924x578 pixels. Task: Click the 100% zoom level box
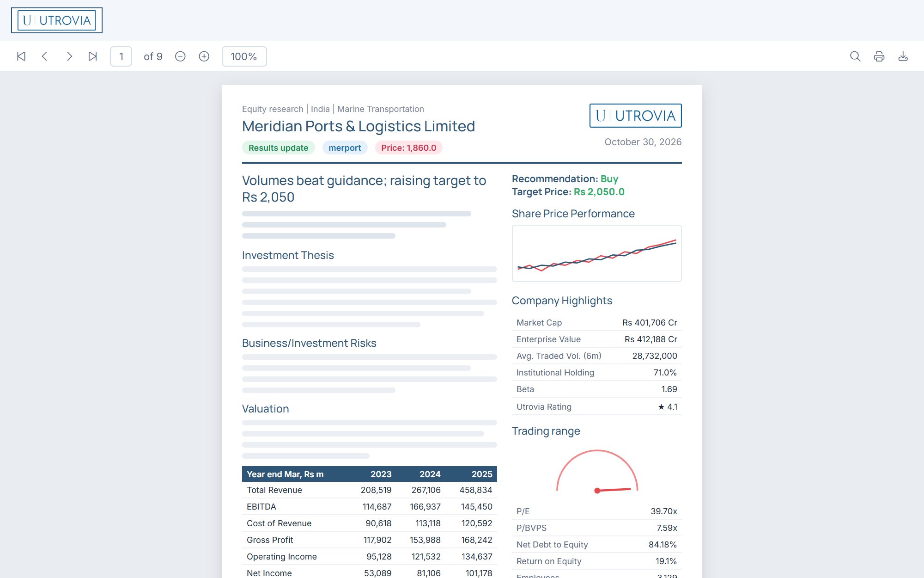[244, 56]
